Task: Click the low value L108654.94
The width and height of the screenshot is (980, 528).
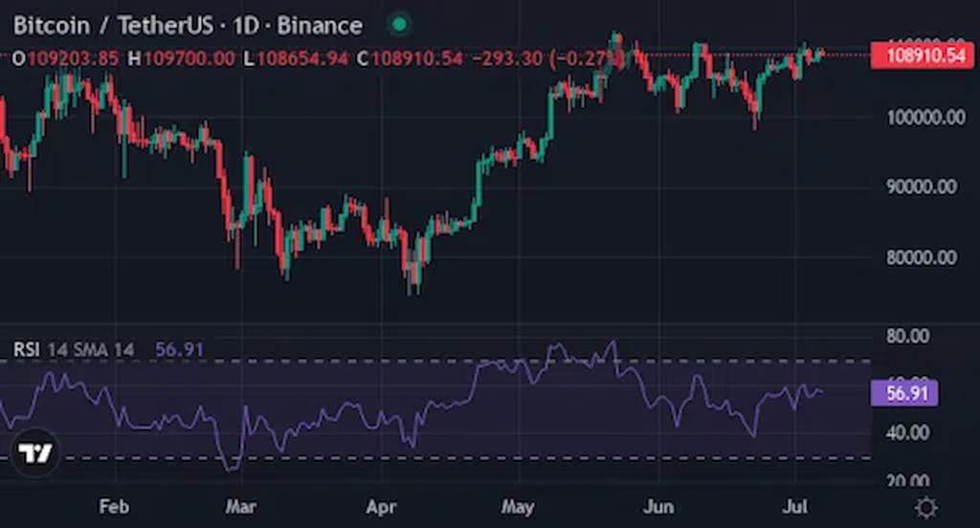Action: (296, 58)
